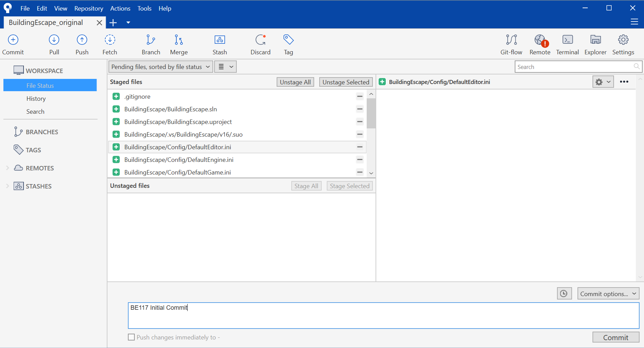Create a new branch with the Branch icon
This screenshot has height=348, width=644.
(x=151, y=44)
